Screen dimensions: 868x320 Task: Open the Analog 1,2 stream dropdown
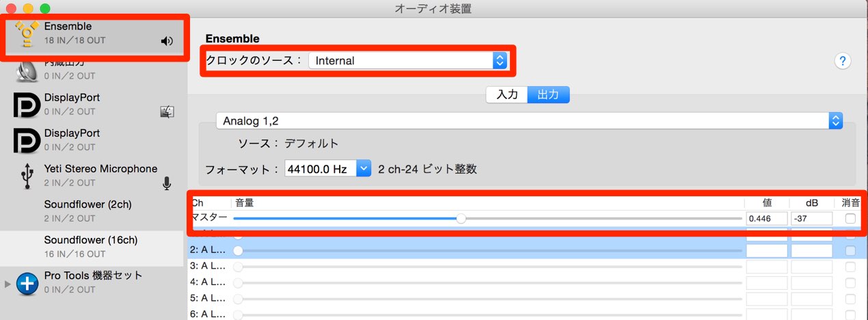coord(530,121)
